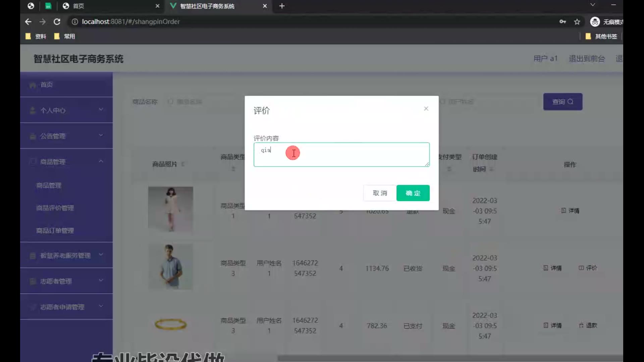Click the browser back arrow
Screen dimensions: 644x362
[28, 22]
